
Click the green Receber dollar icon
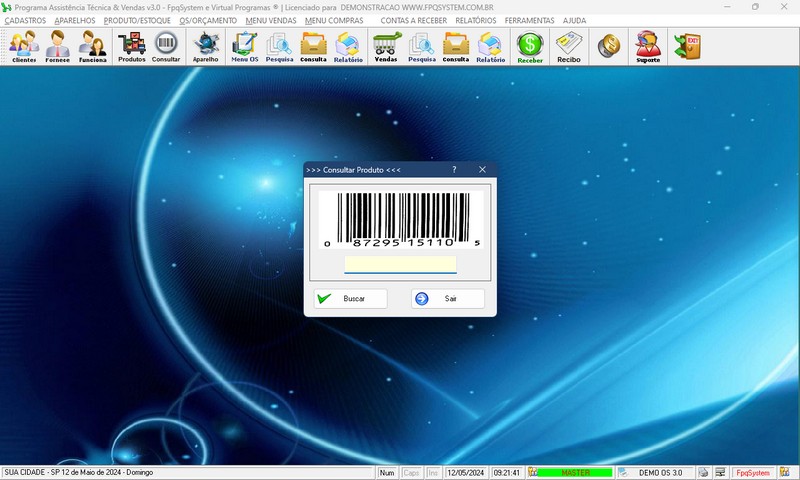529,46
